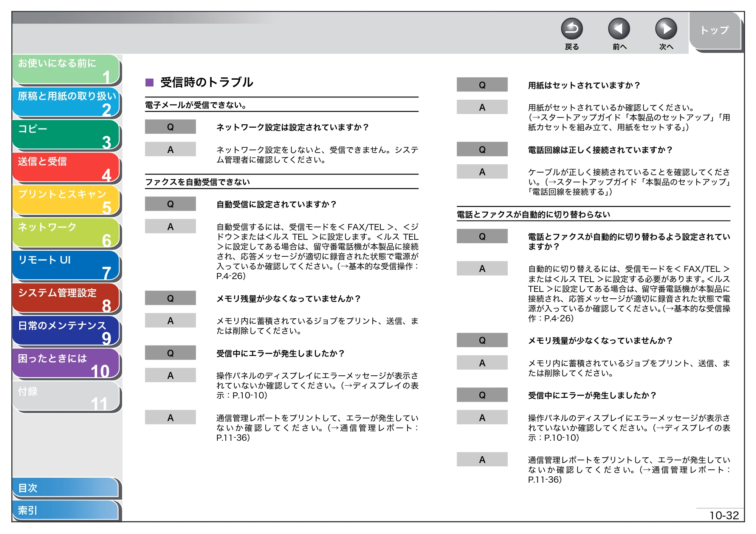
Task: Open the ネットワーク chapter 6 tab
Action: coord(66,233)
